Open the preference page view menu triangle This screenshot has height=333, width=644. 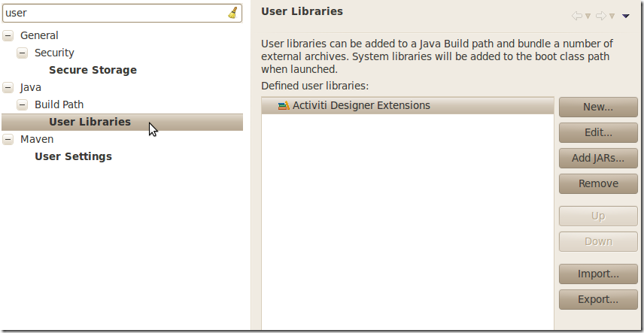[625, 16]
